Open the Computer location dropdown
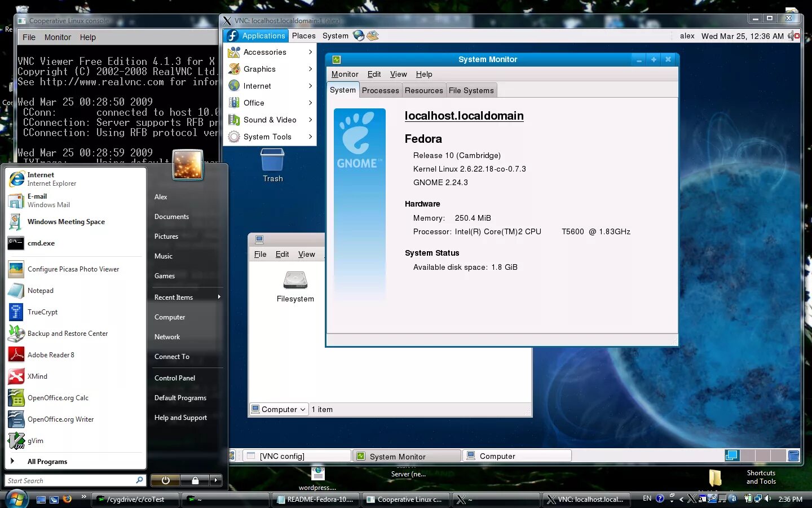This screenshot has height=508, width=812. coord(279,409)
